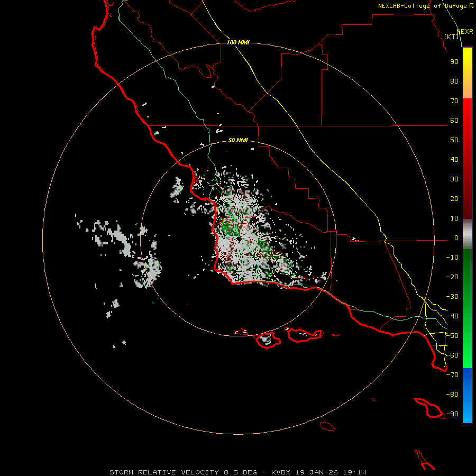Viewport: 476px width, 476px height.
Task: Click the 30 value on velocity scale
Action: pyautogui.click(x=454, y=179)
